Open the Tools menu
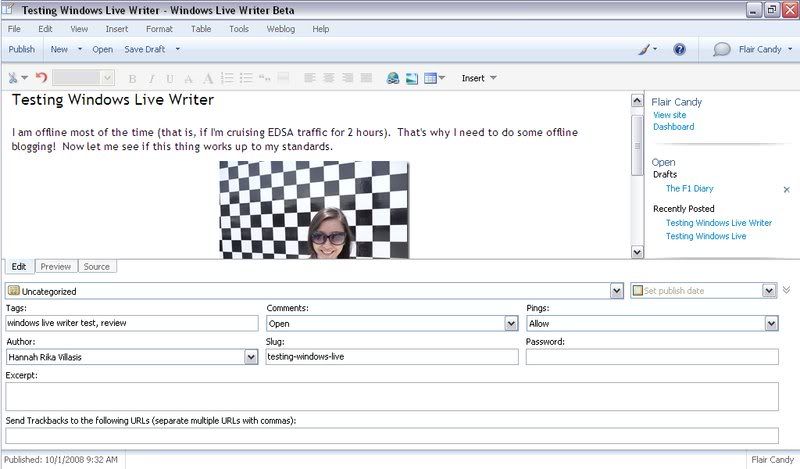 (x=239, y=29)
